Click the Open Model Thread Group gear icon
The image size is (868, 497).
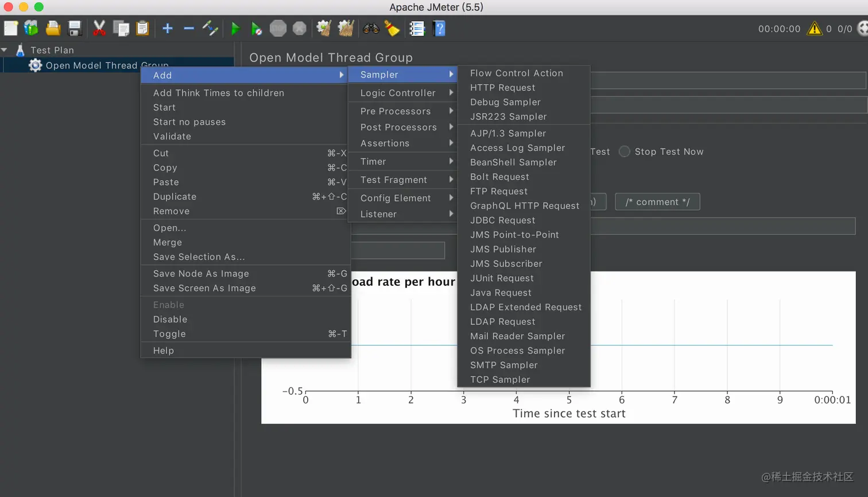pos(35,65)
